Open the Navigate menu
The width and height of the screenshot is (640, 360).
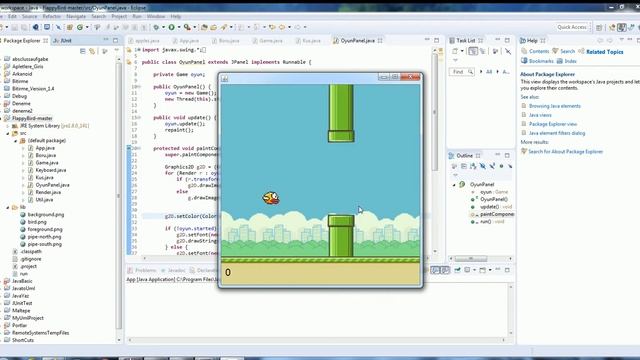[76, 16]
